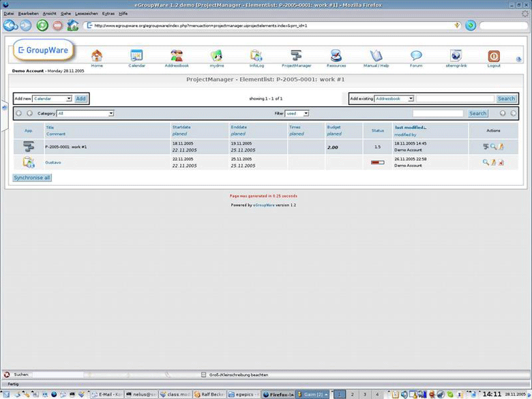Toggle Groß-/Kleinschreibung beachten checkbox
The width and height of the screenshot is (532, 399).
(x=203, y=374)
